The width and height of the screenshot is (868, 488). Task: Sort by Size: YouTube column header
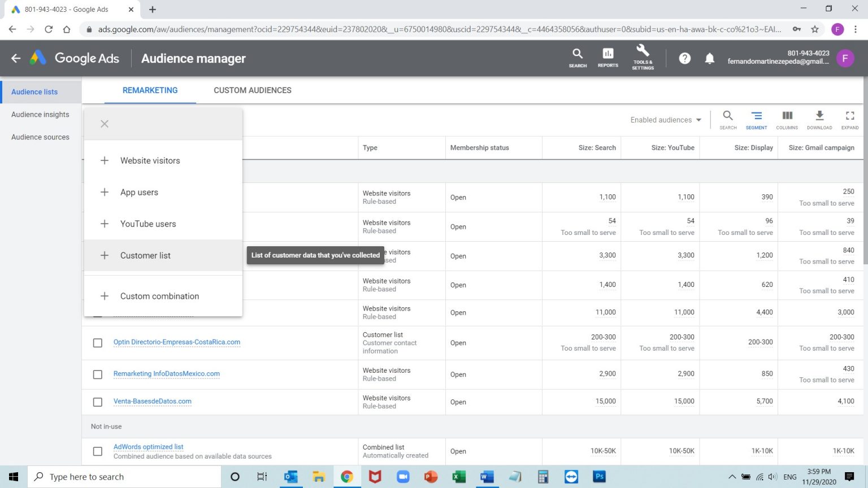pyautogui.click(x=673, y=147)
